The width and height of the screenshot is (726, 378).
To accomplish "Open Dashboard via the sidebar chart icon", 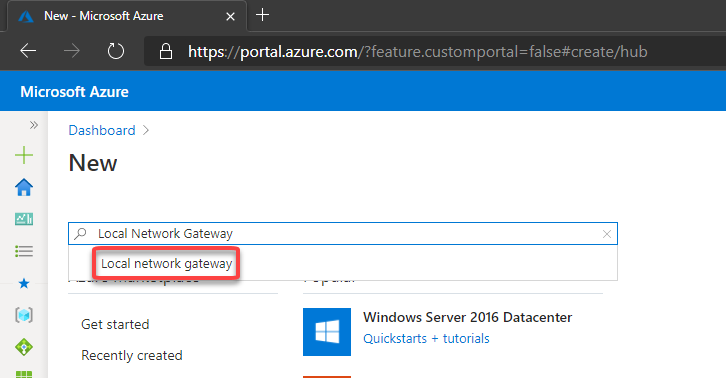I will [24, 219].
